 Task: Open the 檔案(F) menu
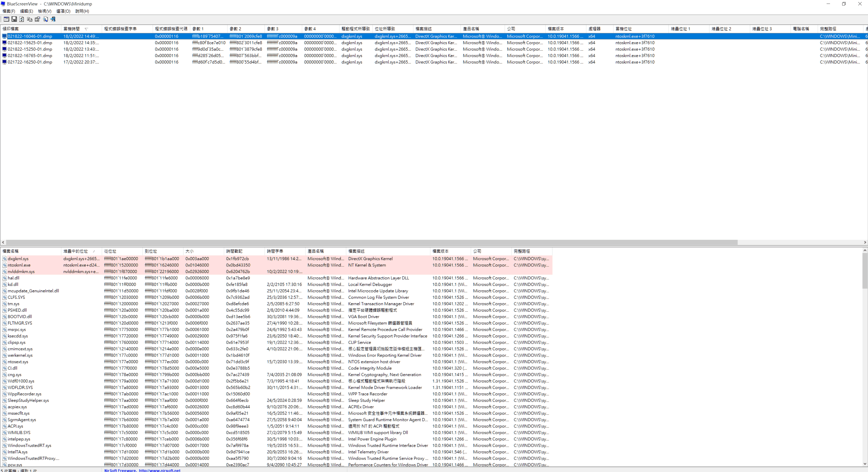(x=9, y=11)
